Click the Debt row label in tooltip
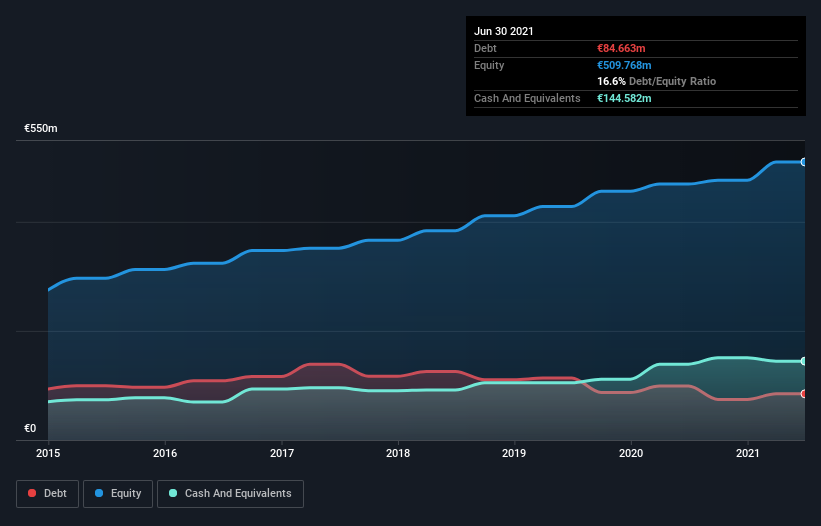Image resolution: width=821 pixels, height=526 pixels. (x=485, y=48)
